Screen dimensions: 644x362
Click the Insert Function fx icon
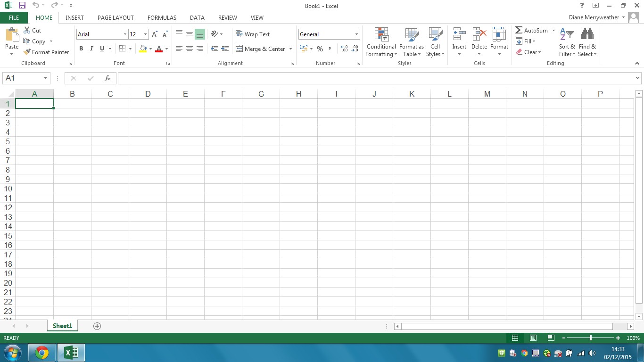pos(107,78)
